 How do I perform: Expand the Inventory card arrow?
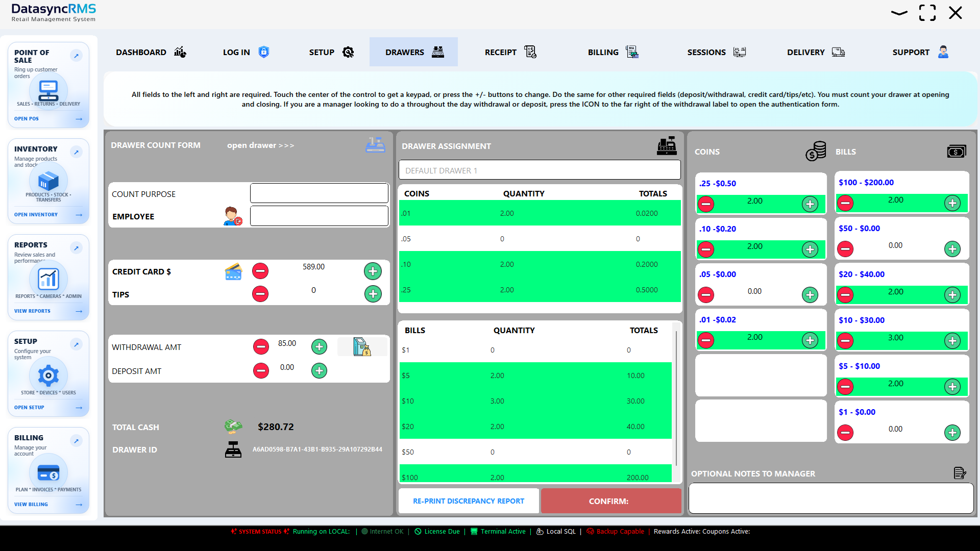(76, 152)
